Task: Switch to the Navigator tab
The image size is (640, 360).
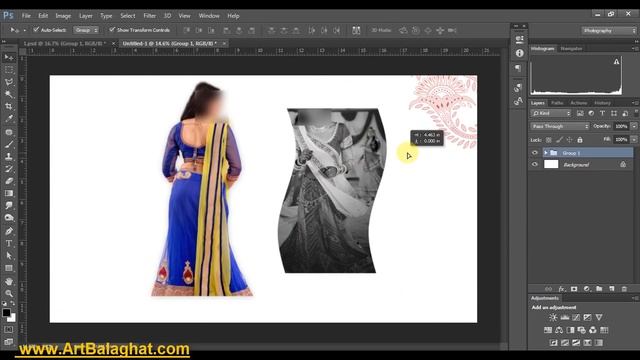Action: pos(571,49)
